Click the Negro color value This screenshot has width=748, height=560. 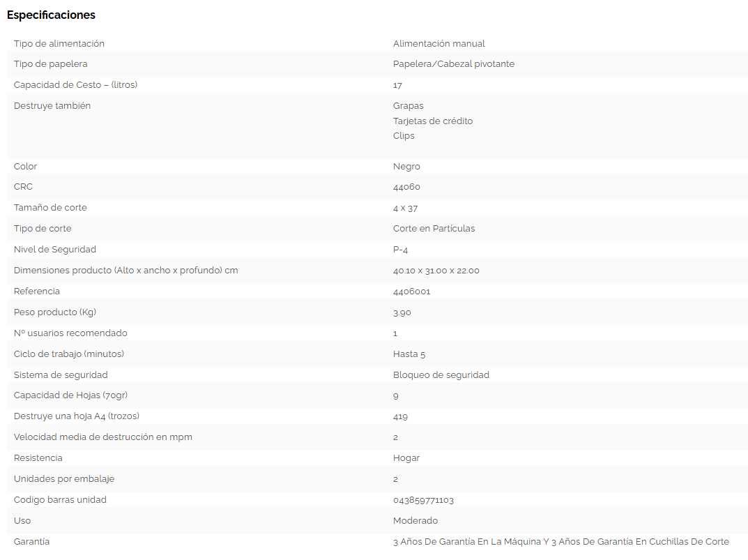[406, 167]
